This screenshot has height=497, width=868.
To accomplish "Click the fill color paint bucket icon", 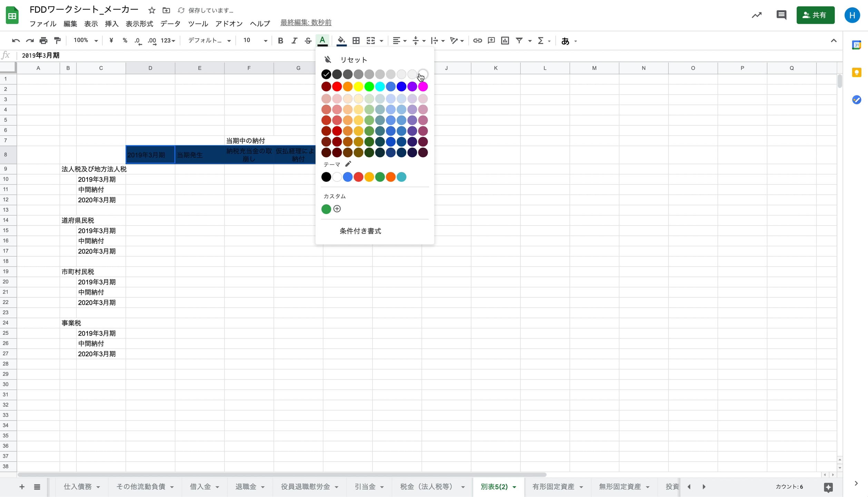I will pyautogui.click(x=341, y=40).
